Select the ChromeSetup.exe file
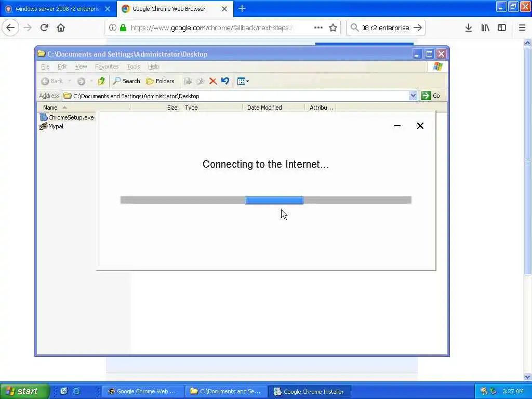 click(67, 117)
